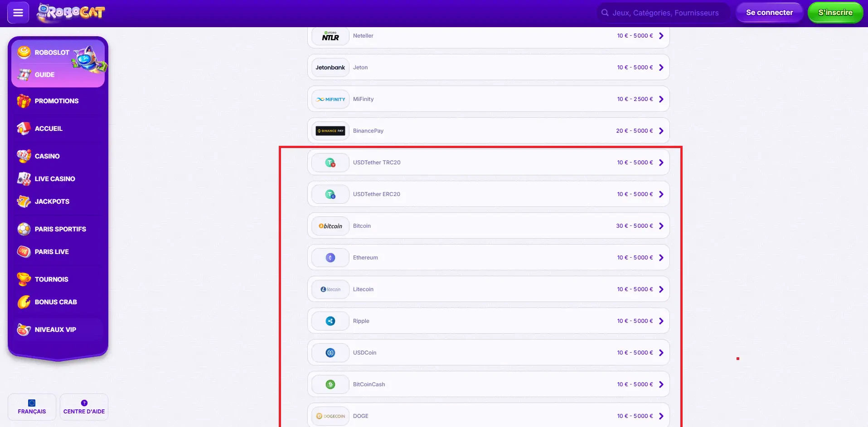Click the MiFinity logo

[330, 99]
